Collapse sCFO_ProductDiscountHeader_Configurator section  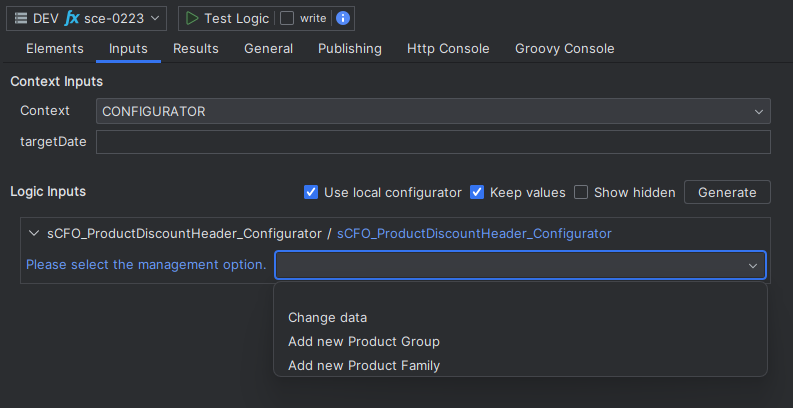pos(34,233)
